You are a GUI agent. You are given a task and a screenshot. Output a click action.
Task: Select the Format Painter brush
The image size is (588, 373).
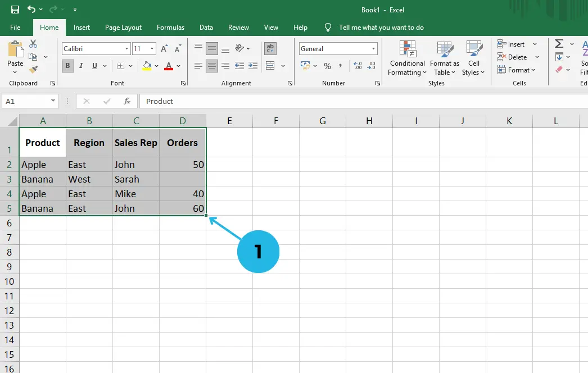[33, 70]
